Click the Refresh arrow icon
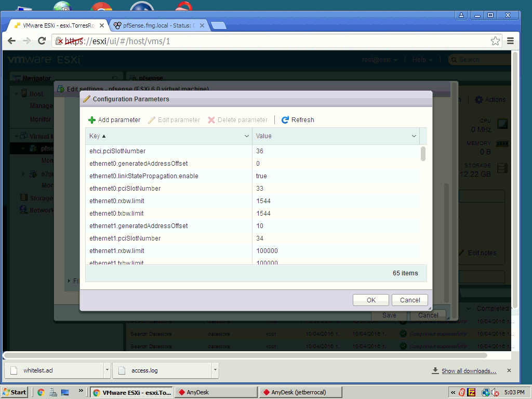The width and height of the screenshot is (532, 399). pyautogui.click(x=285, y=120)
